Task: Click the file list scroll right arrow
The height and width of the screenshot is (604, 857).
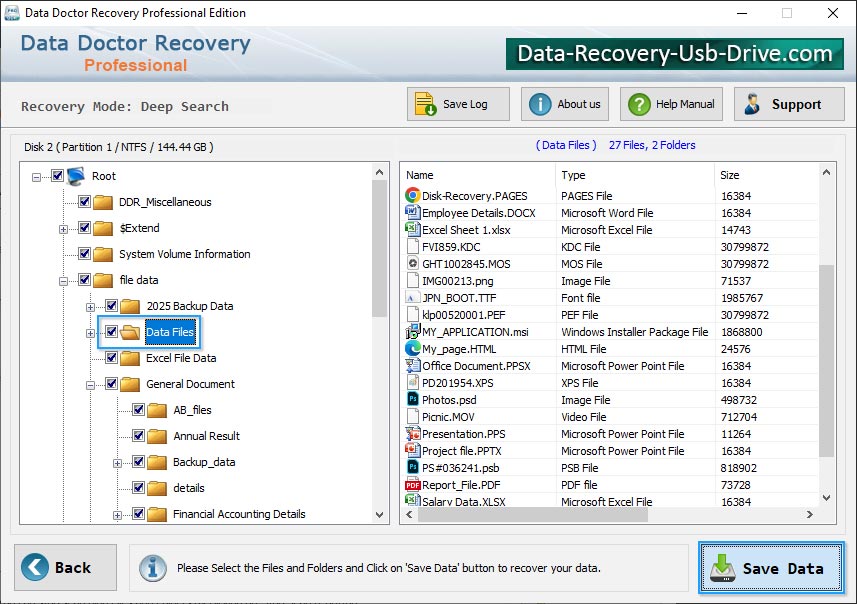Action: tap(810, 514)
